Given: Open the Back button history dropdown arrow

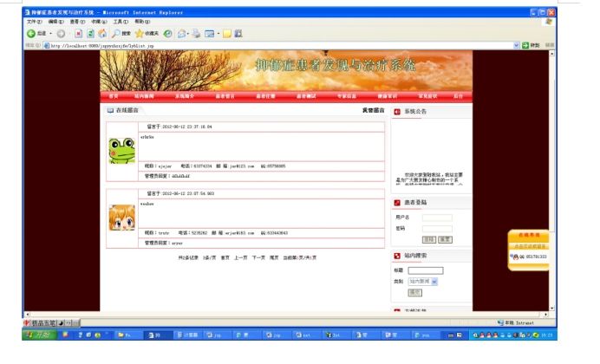Looking at the screenshot, I should pos(50,34).
